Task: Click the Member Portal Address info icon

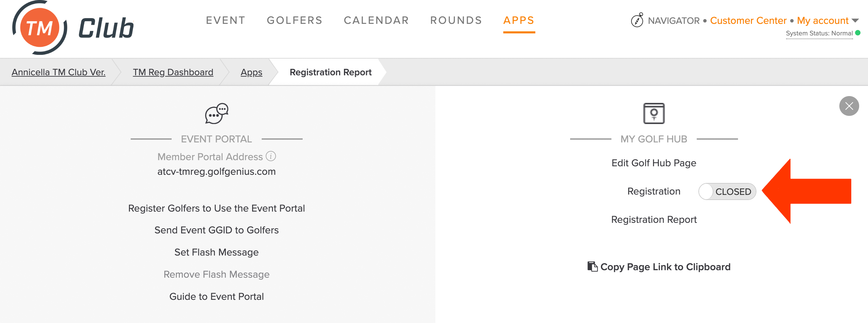Action: pos(271,156)
